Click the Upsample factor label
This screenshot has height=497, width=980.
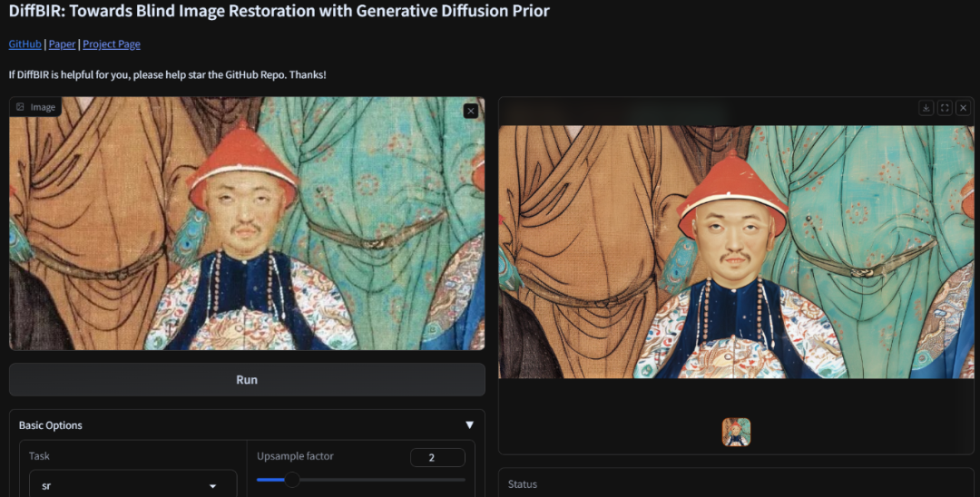295,456
